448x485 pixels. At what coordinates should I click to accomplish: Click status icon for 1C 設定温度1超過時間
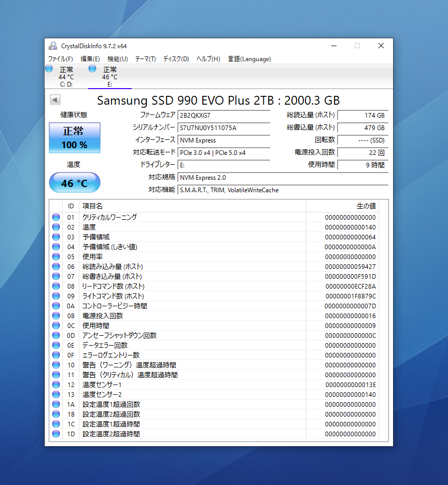click(56, 424)
